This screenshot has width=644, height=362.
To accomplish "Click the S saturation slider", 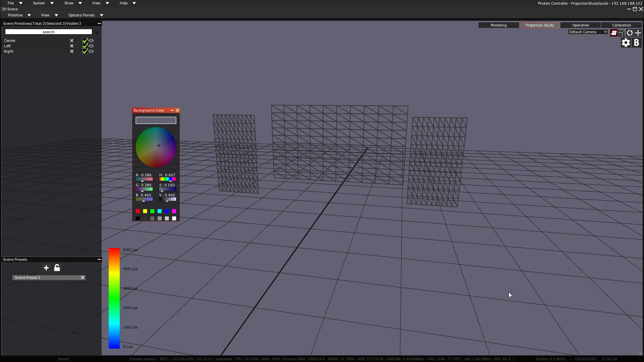I will click(x=168, y=189).
